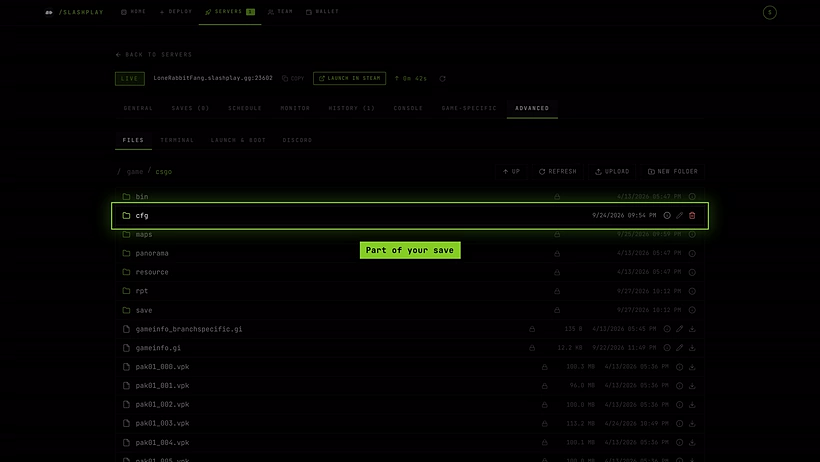Open the save folder
This screenshot has height=462, width=820.
pos(410,310)
